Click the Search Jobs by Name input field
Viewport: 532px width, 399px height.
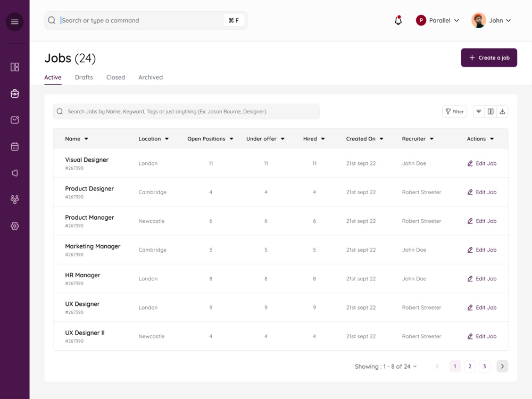pyautogui.click(x=186, y=111)
